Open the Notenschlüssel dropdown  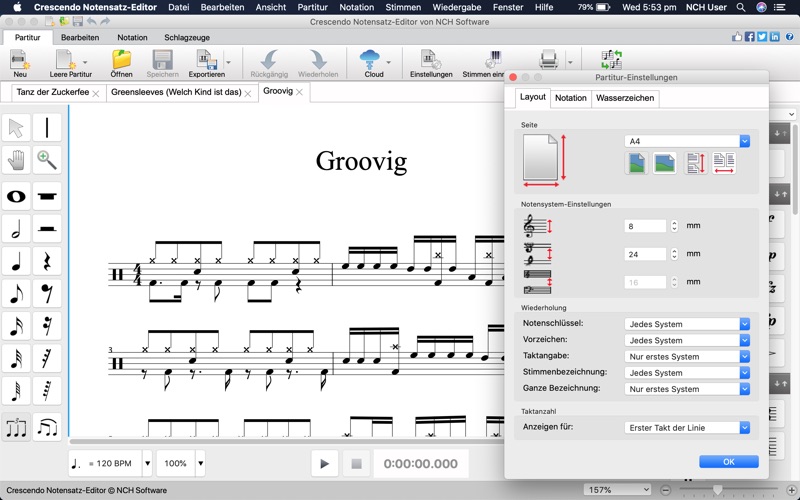687,324
